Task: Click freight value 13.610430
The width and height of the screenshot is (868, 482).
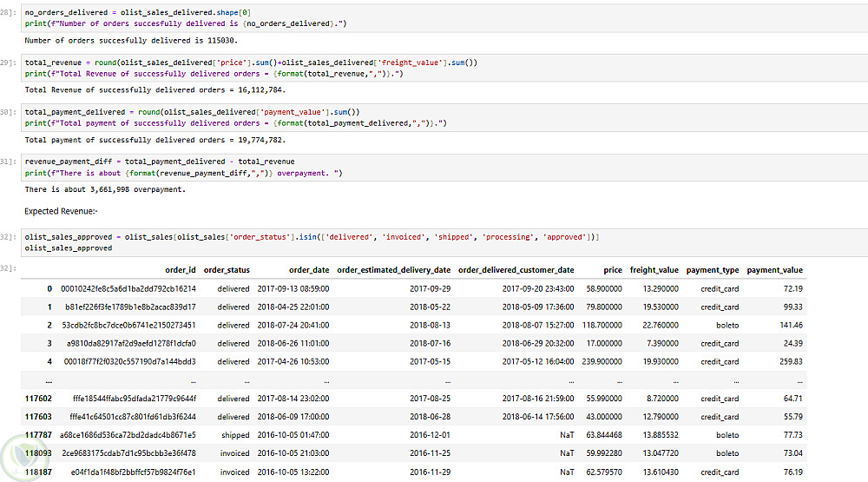Action: (x=661, y=472)
